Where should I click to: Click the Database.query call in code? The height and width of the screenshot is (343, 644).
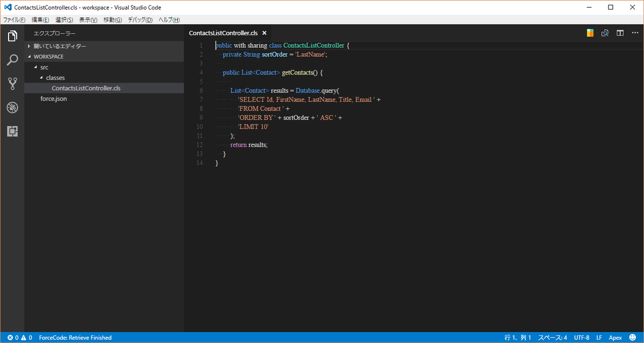(317, 91)
